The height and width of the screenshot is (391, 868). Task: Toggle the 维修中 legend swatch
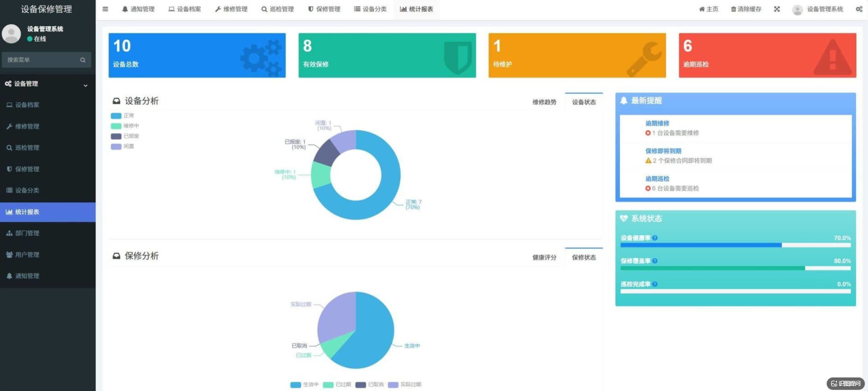(116, 126)
